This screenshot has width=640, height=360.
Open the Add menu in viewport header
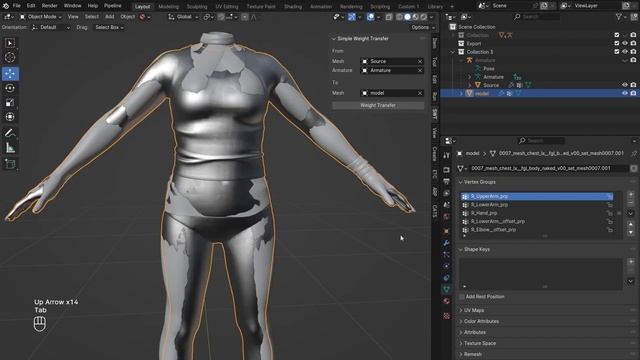pyautogui.click(x=109, y=17)
